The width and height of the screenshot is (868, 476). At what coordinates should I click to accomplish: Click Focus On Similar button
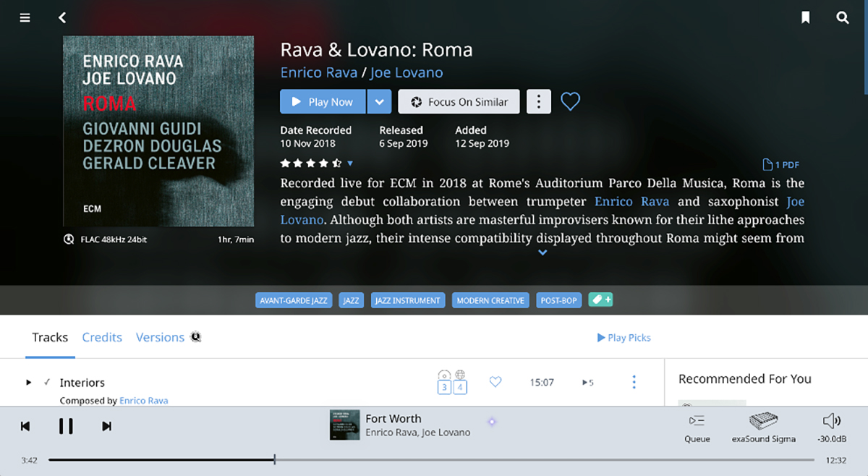(459, 102)
